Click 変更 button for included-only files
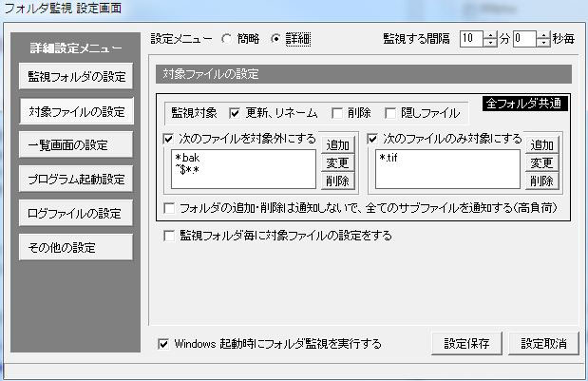 coord(541,162)
